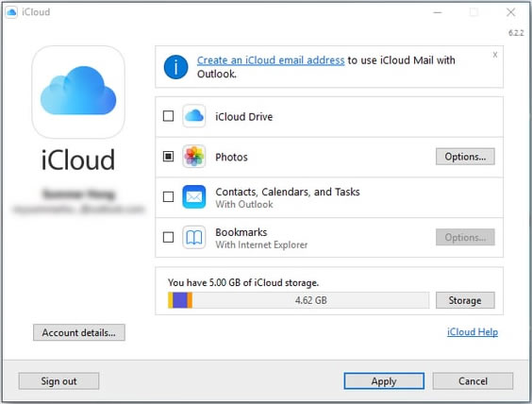
Task: Click the large iCloud logo
Action: coord(78,92)
